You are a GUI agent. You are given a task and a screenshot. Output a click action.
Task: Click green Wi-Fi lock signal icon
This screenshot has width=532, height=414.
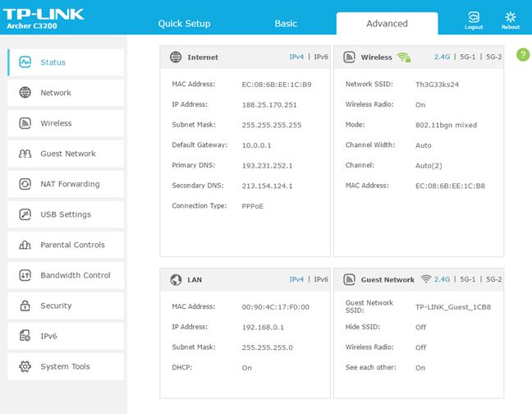(404, 57)
